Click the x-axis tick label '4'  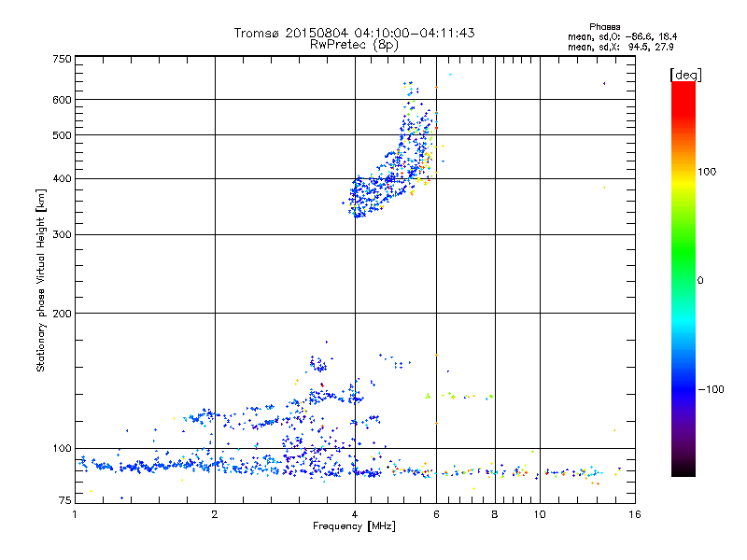click(355, 514)
